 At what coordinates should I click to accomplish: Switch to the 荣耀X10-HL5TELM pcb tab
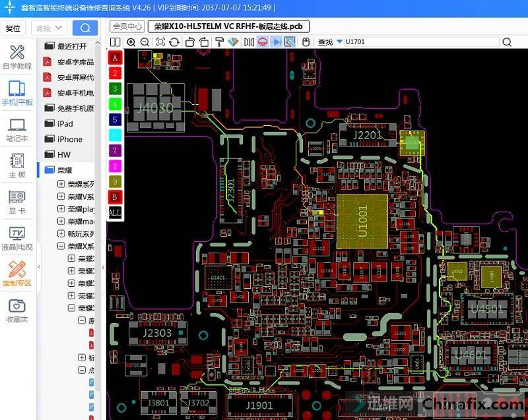click(x=228, y=26)
